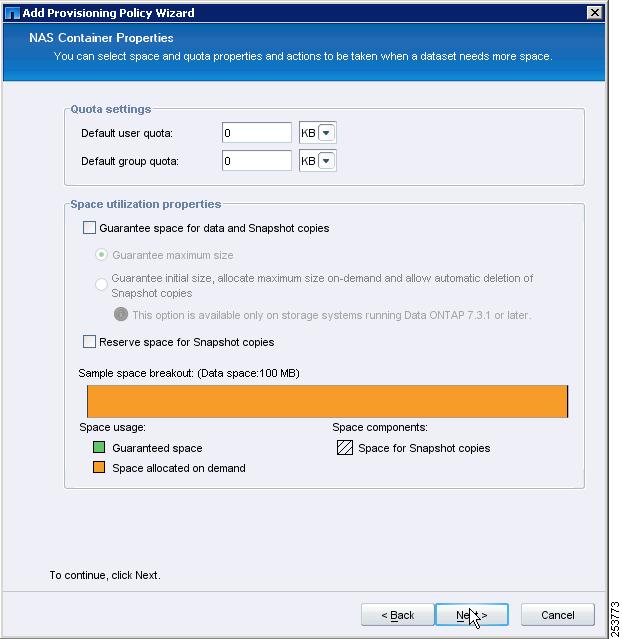Click the hatched Space for Snapshot copies icon

pyautogui.click(x=345, y=447)
